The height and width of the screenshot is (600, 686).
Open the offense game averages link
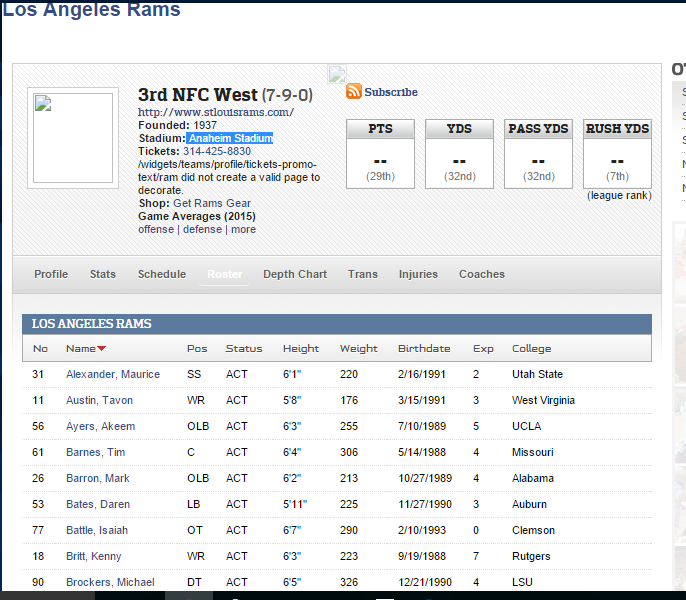pyautogui.click(x=156, y=229)
